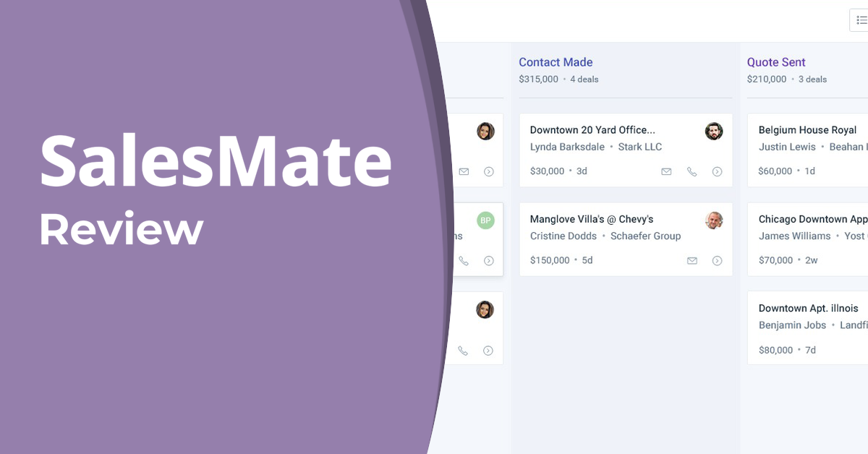Click the email envelope icon on the topmost left-column card

[x=464, y=171]
